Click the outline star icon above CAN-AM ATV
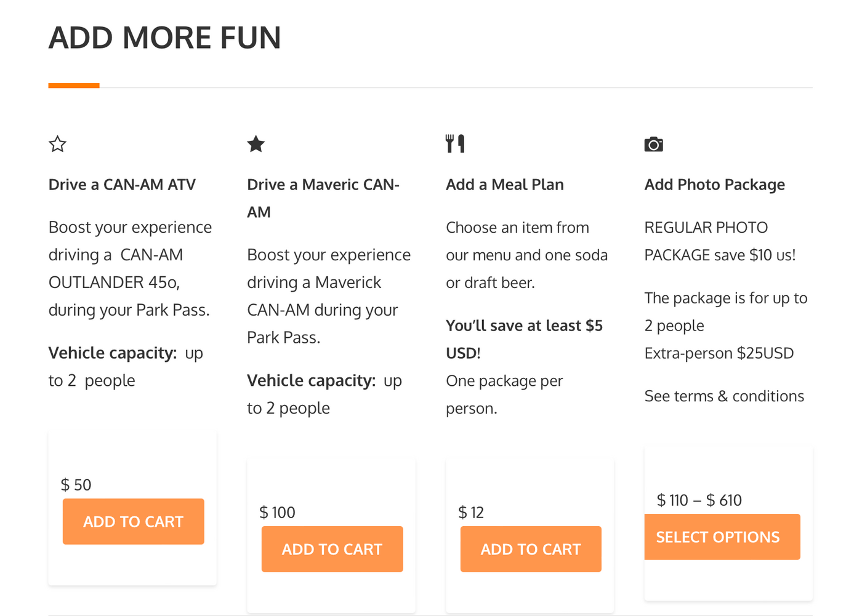This screenshot has height=616, width=862. (x=58, y=144)
